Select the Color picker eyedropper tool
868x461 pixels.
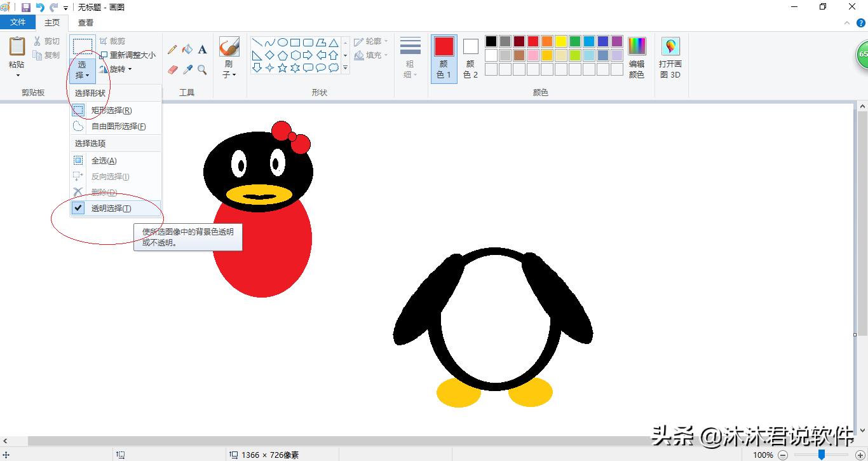point(187,69)
